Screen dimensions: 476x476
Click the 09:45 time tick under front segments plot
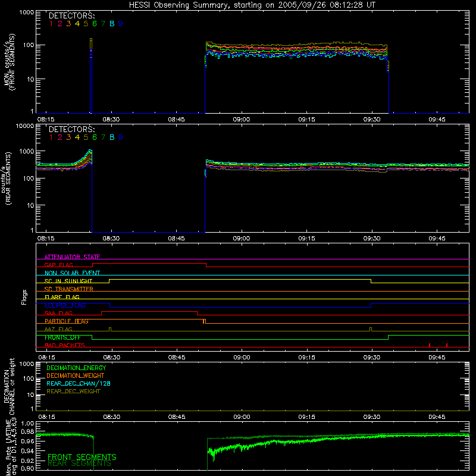(x=437, y=120)
